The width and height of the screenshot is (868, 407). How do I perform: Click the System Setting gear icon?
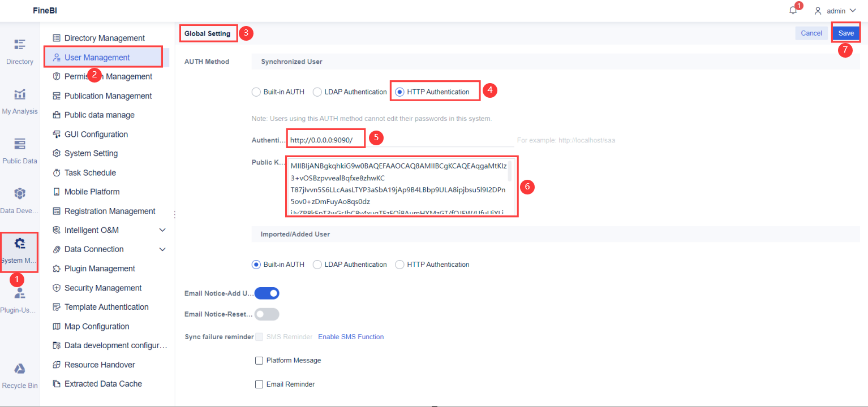[57, 153]
